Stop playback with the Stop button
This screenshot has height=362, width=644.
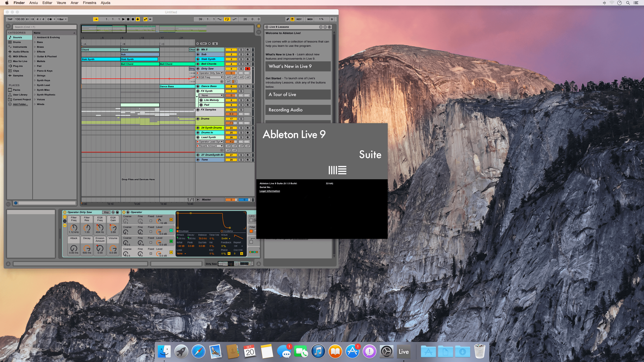tap(128, 19)
